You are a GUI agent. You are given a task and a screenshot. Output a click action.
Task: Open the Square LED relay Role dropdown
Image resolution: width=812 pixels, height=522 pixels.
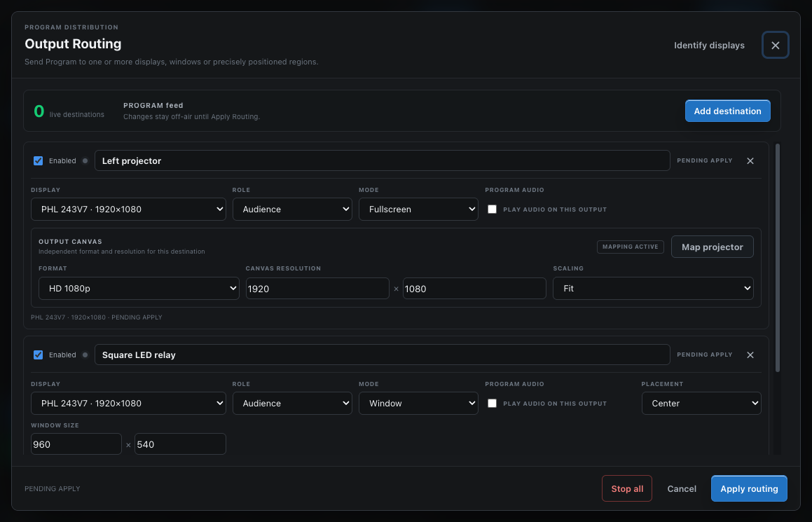click(x=292, y=404)
